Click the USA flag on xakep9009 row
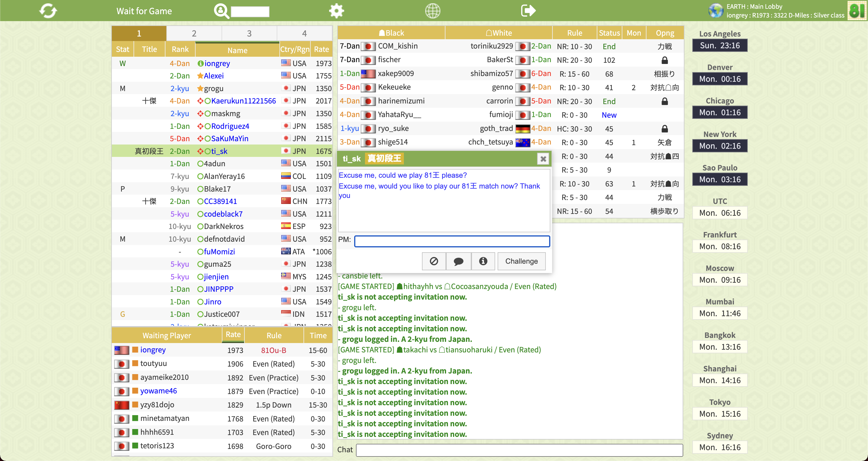 pyautogui.click(x=368, y=74)
